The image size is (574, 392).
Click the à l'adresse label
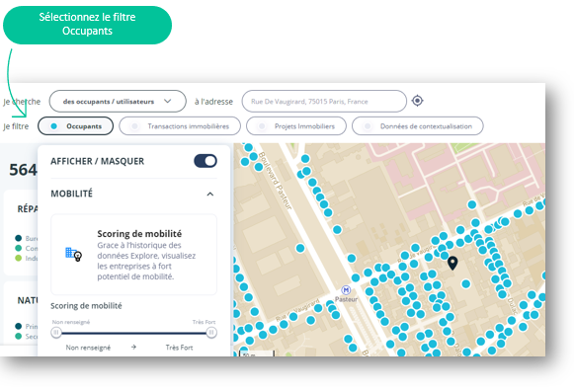point(213,102)
